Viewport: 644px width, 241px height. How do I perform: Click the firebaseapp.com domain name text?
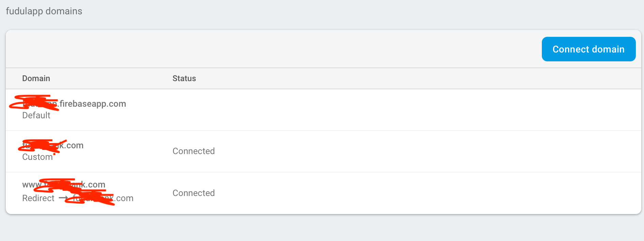[x=74, y=104]
